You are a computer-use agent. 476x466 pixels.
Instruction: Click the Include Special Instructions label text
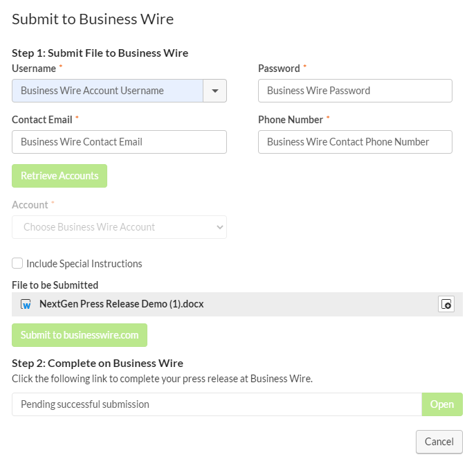coord(84,264)
